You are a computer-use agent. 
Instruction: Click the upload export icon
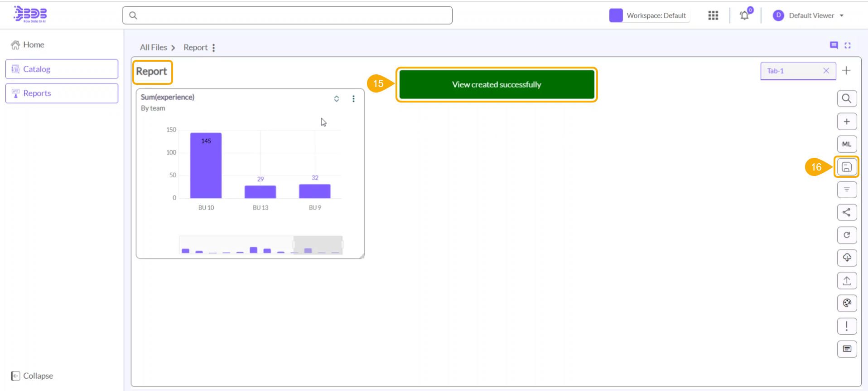[846, 281]
